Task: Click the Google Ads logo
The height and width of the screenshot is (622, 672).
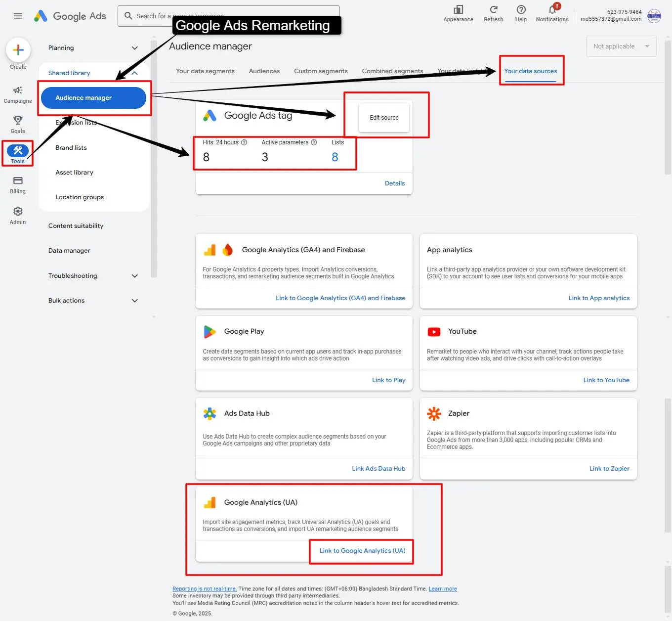Action: [70, 16]
